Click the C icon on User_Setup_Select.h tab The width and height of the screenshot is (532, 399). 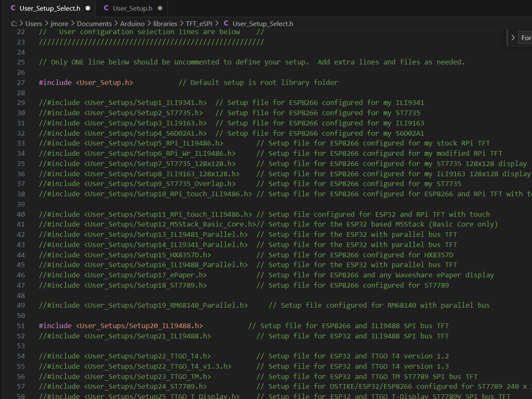pos(12,8)
